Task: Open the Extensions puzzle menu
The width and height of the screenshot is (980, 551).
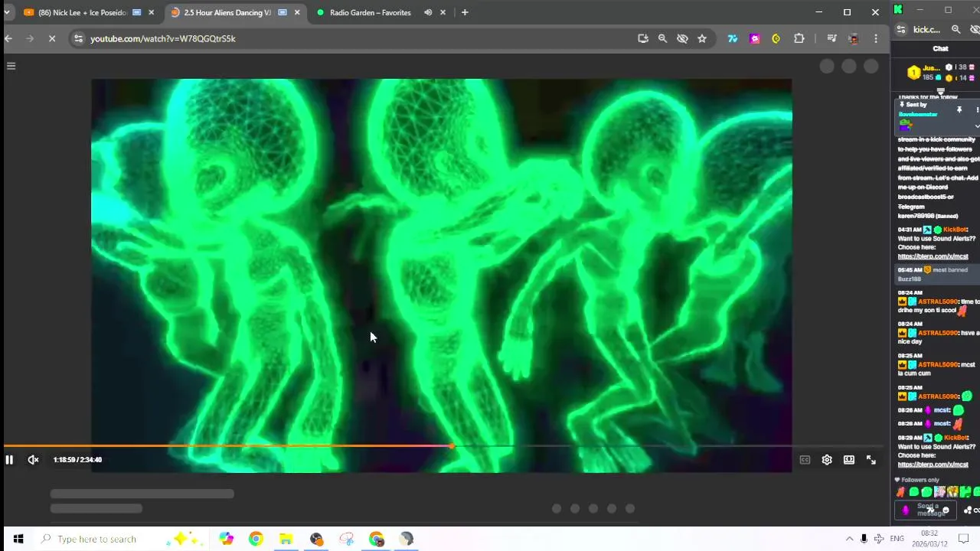Action: (799, 38)
